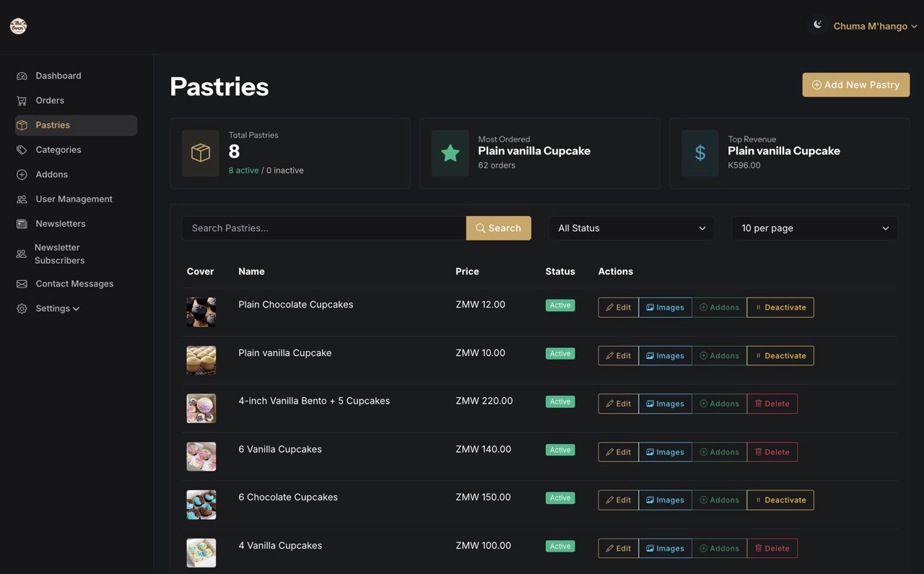The height and width of the screenshot is (574, 924).
Task: Click the Newsletter Subscribers icon in sidebar
Action: point(22,254)
